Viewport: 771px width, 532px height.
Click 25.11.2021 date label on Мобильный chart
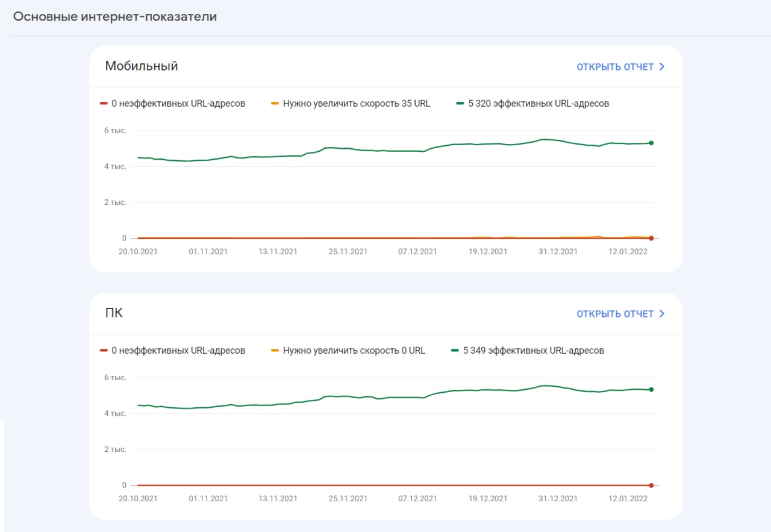point(348,252)
